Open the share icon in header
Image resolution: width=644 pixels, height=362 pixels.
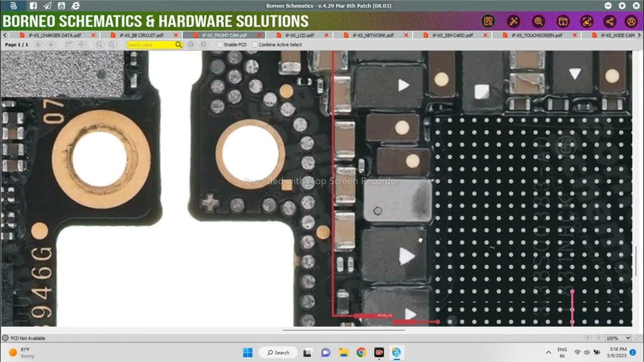pyautogui.click(x=610, y=22)
